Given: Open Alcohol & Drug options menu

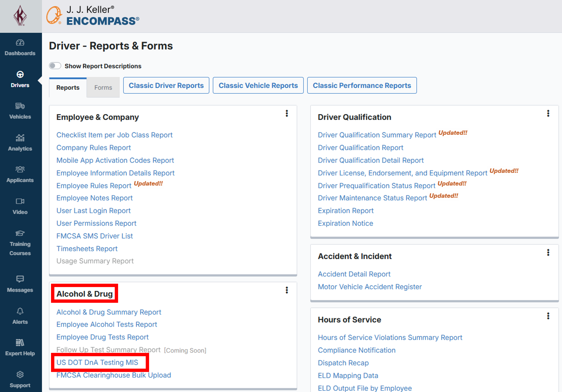Looking at the screenshot, I should click(x=287, y=290).
